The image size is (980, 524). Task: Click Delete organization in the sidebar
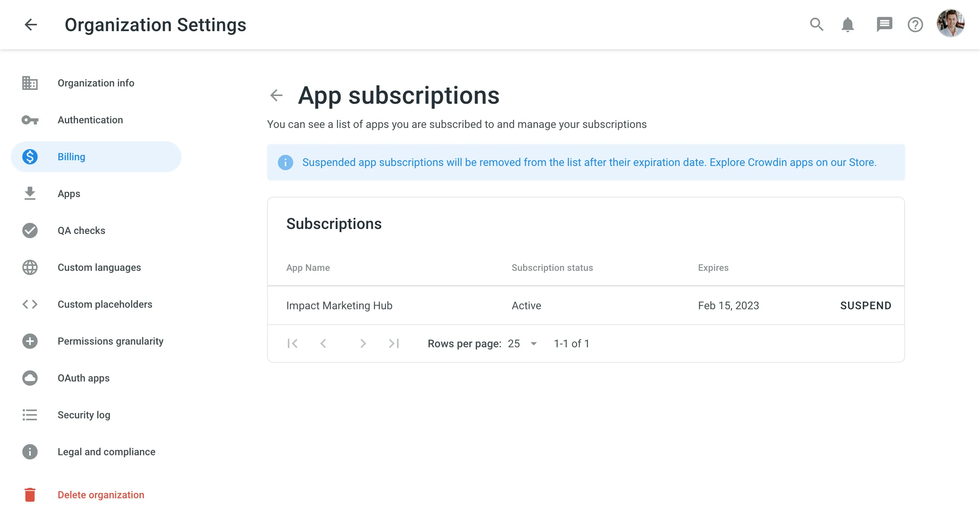(x=101, y=495)
